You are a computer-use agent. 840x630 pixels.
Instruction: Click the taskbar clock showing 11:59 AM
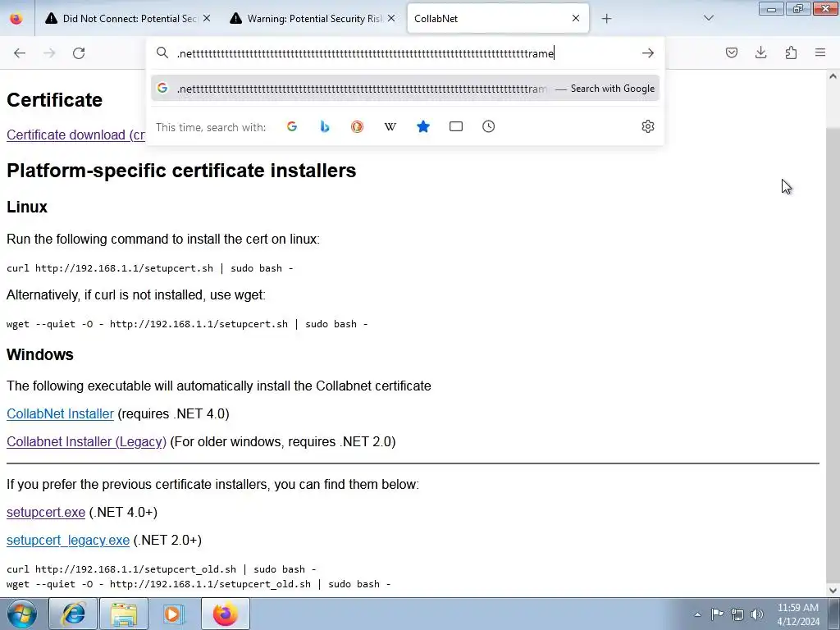click(797, 614)
